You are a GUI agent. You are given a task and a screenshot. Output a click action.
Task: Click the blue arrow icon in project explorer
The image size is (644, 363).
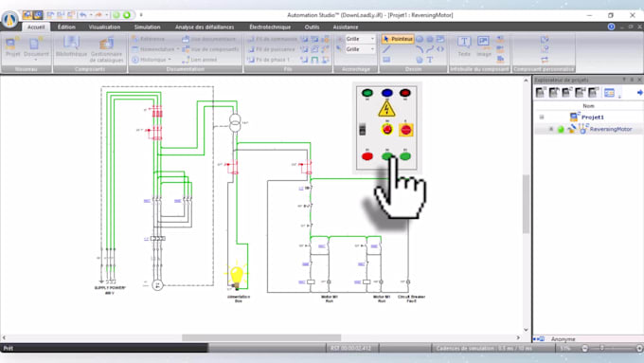tap(639, 93)
